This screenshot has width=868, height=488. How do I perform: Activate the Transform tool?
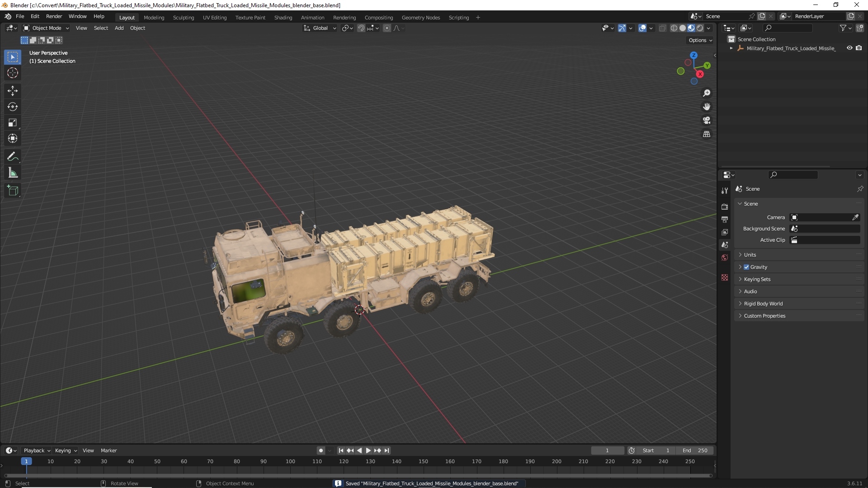[13, 138]
